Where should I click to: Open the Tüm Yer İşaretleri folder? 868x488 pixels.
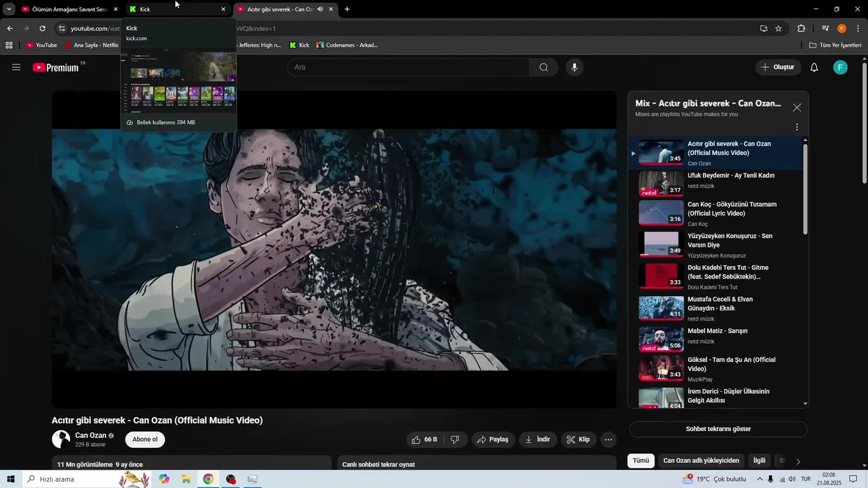[835, 45]
